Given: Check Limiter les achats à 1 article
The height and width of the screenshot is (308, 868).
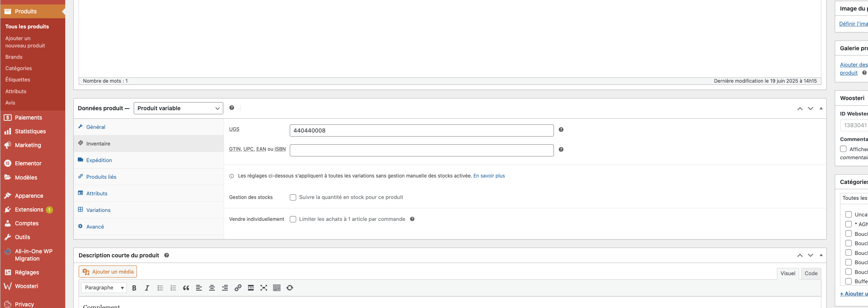Looking at the screenshot, I should click(293, 219).
